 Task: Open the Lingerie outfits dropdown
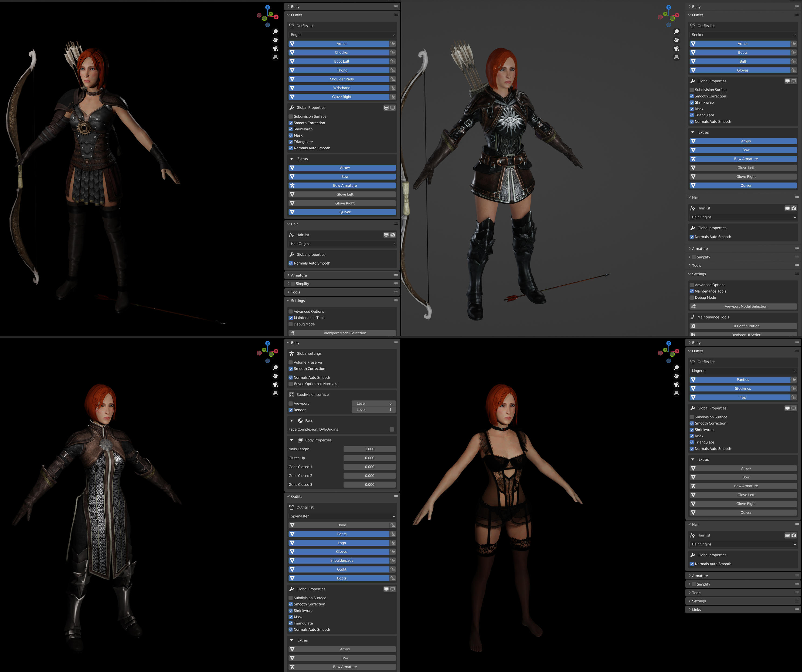coord(743,371)
